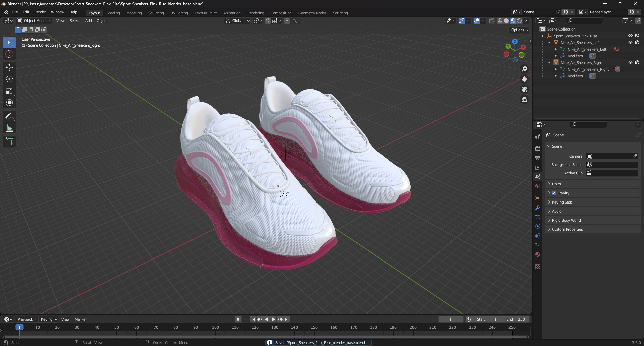Open the View Layer properties tab
644x346 pixels.
tap(538, 167)
